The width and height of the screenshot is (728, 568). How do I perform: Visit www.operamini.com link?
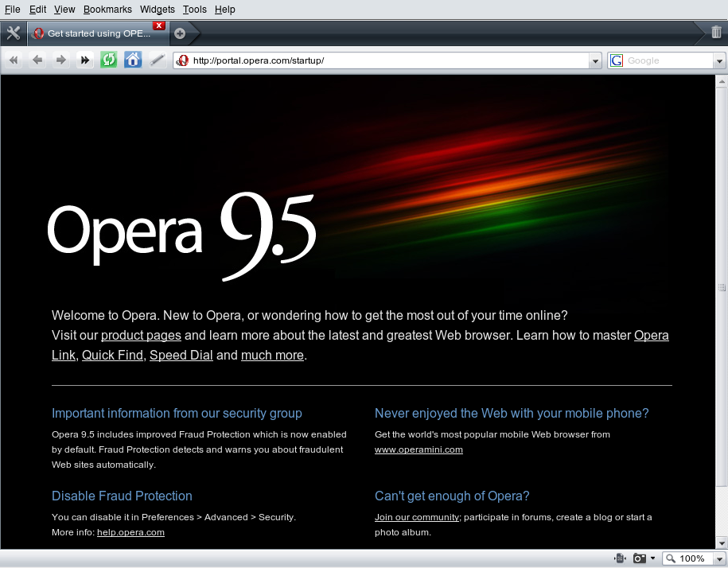point(419,449)
